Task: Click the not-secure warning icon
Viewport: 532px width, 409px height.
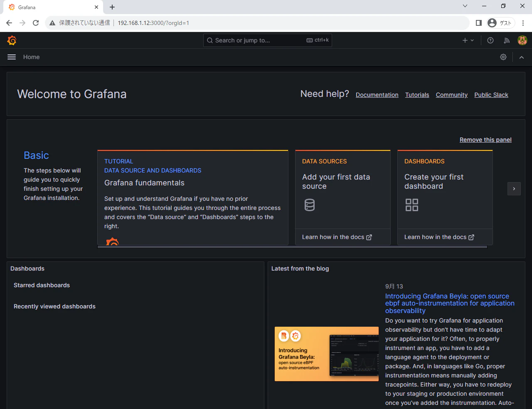Action: click(x=52, y=23)
